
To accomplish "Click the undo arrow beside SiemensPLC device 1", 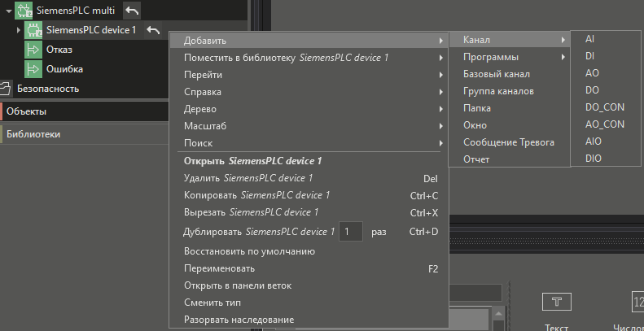I will 153,30.
